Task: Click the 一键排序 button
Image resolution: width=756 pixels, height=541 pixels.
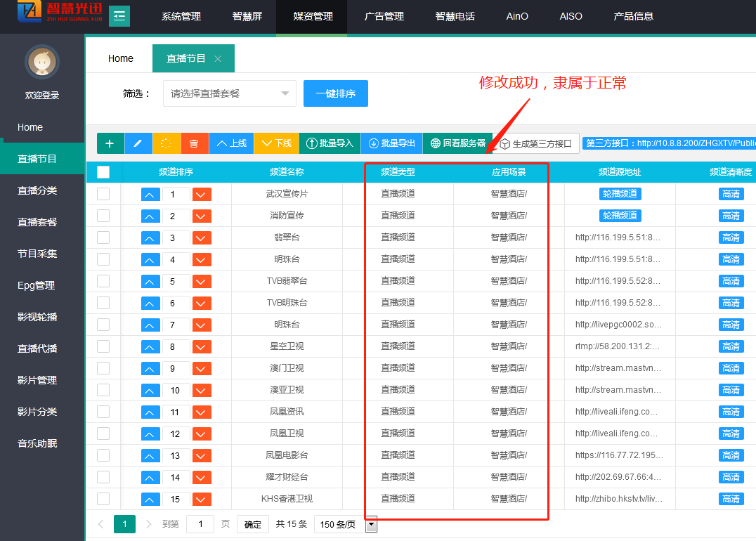Action: [336, 93]
